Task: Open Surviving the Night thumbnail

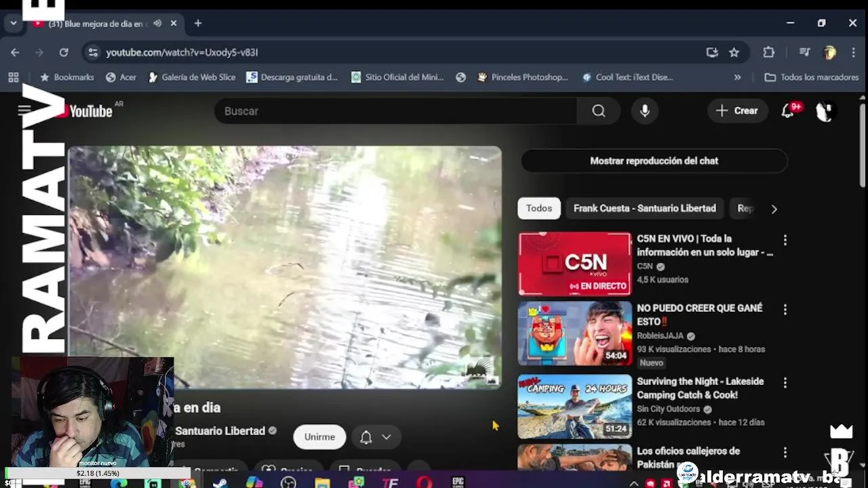Action: (574, 407)
